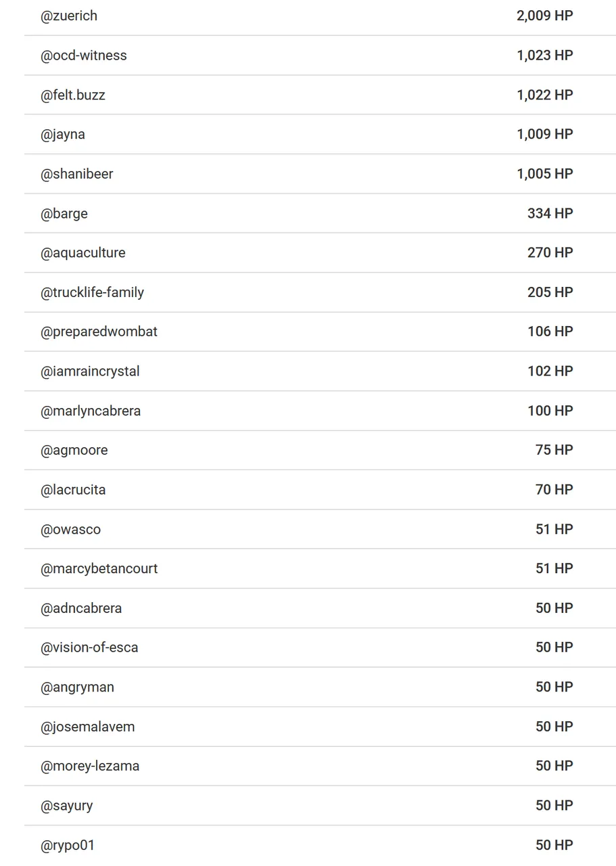
Task: Select the @morey-lezama link
Action: coord(90,766)
